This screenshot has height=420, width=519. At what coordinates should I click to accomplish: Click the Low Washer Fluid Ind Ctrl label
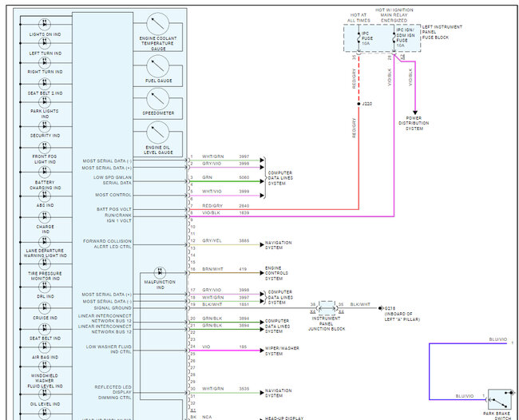[109, 349]
